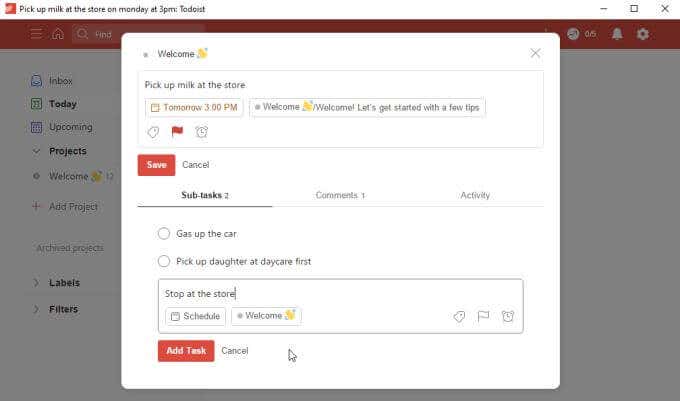Switch to the Activity tab

(x=475, y=196)
